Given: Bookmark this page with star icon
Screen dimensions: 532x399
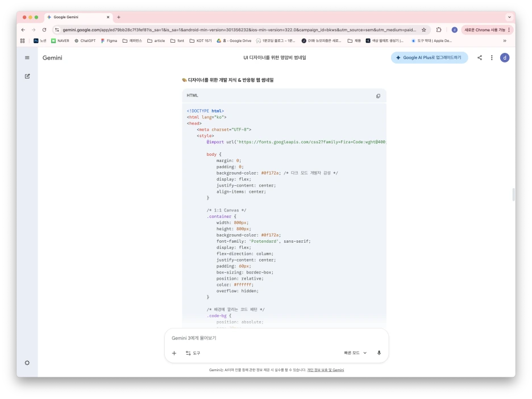Looking at the screenshot, I should [424, 30].
